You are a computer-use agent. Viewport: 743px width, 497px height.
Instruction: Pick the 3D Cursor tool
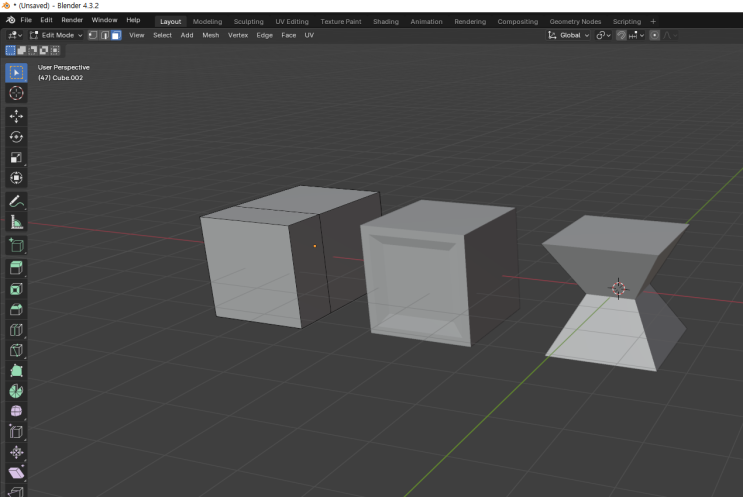pos(16,93)
